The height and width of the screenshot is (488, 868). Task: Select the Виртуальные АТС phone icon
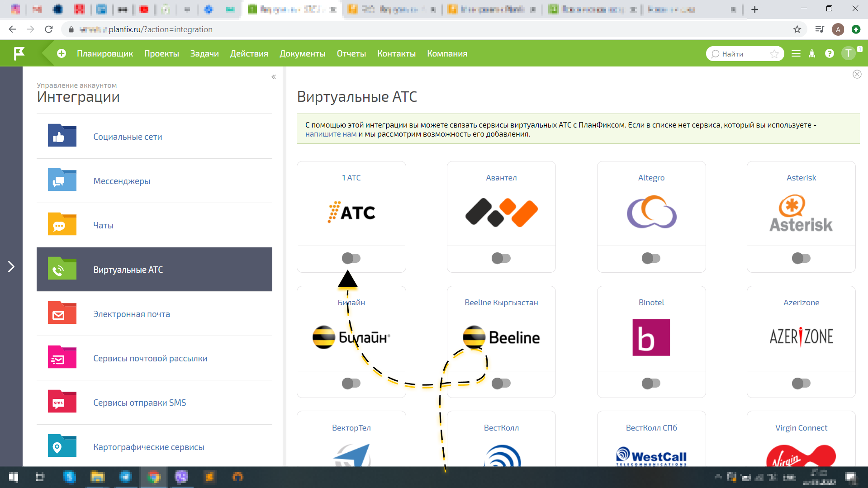[x=62, y=269]
